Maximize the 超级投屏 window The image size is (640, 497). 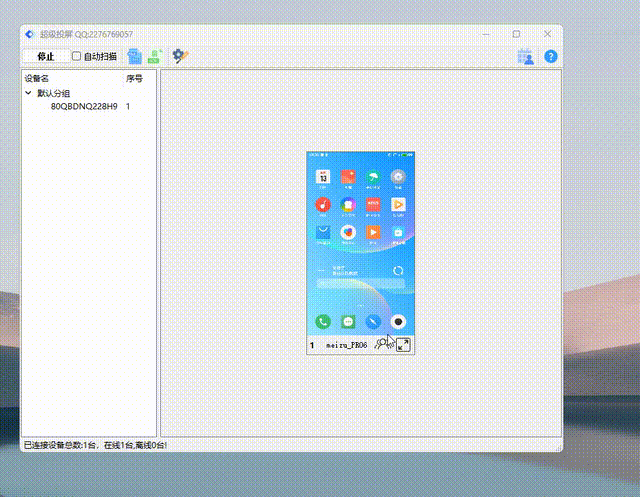(516, 34)
